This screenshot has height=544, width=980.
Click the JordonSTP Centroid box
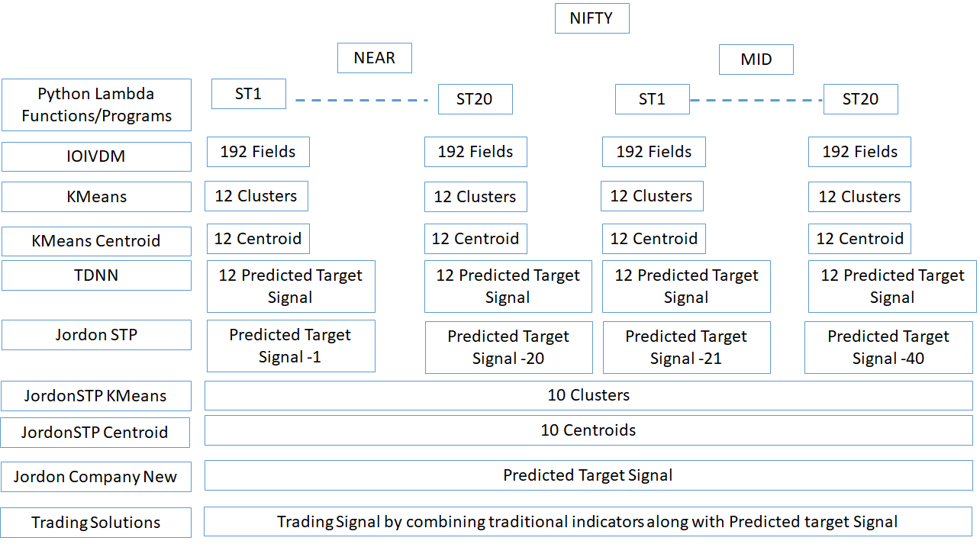pyautogui.click(x=95, y=433)
